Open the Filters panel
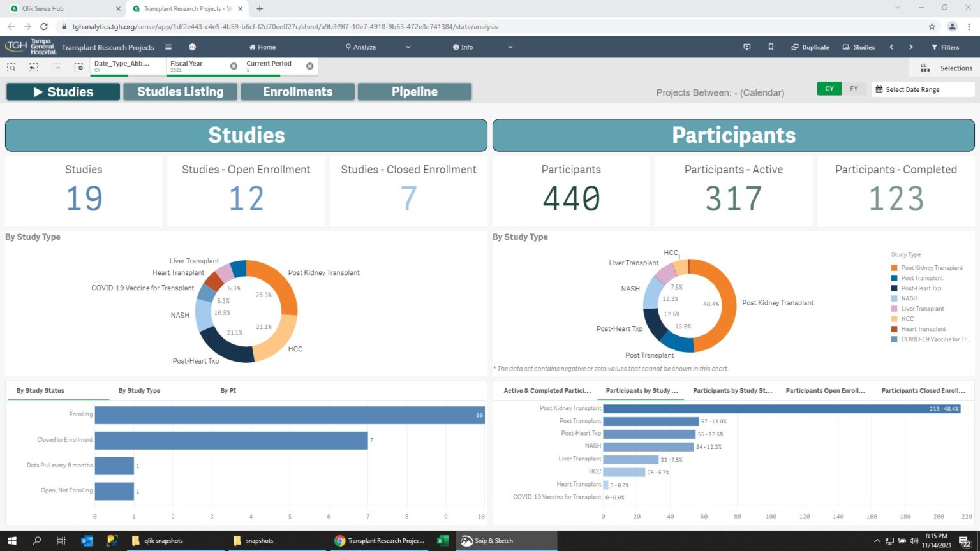 [945, 47]
